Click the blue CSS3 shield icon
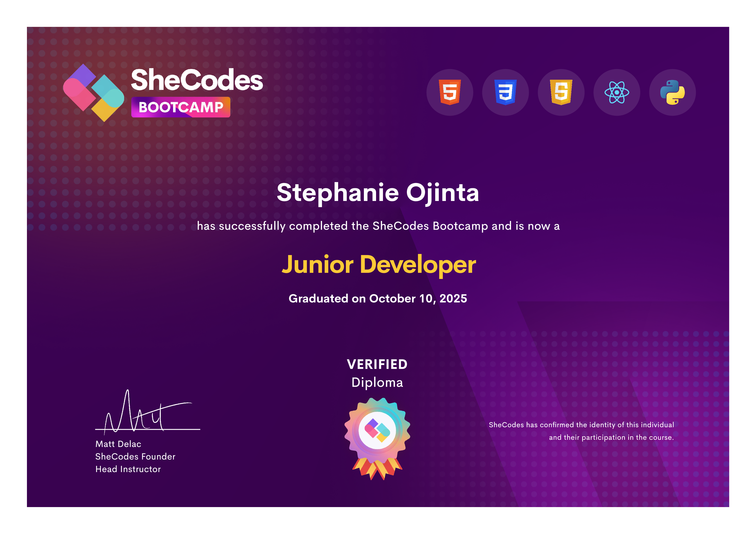 (x=505, y=92)
